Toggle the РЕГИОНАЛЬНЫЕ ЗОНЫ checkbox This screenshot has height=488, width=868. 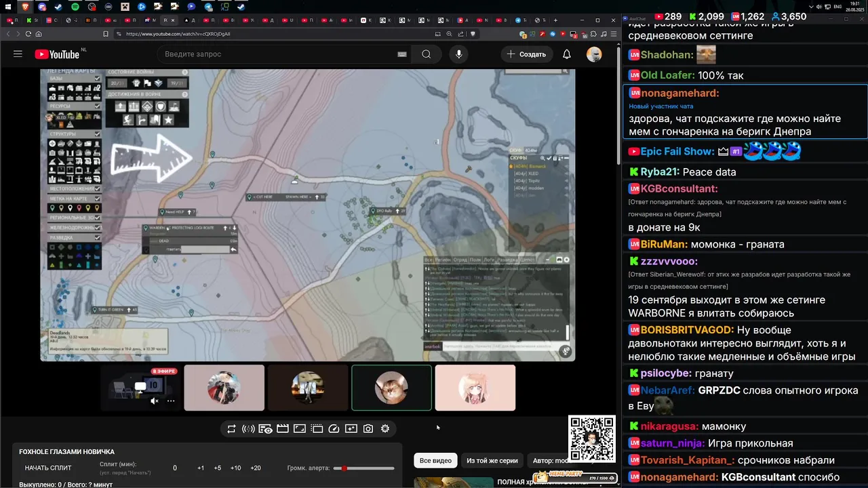coord(98,218)
